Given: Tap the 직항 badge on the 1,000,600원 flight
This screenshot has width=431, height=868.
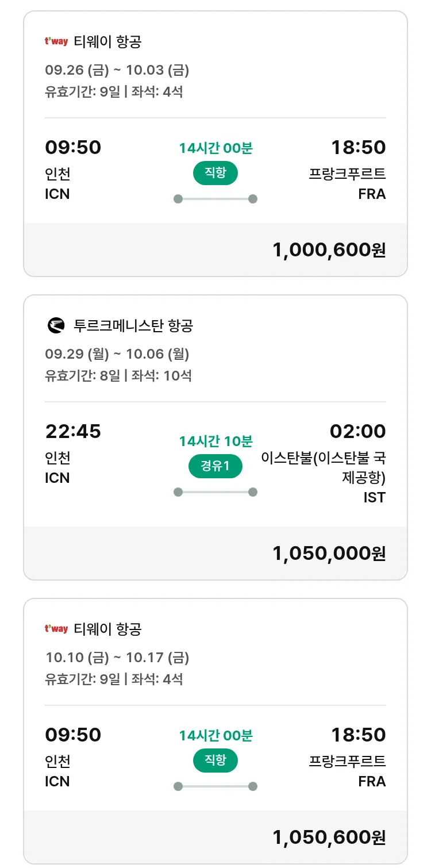Looking at the screenshot, I should click(215, 173).
